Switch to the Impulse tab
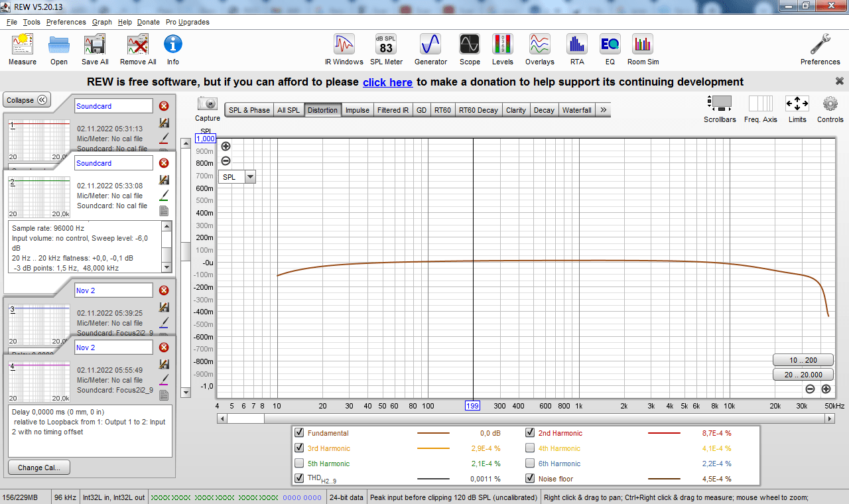The image size is (849, 504). pyautogui.click(x=358, y=110)
